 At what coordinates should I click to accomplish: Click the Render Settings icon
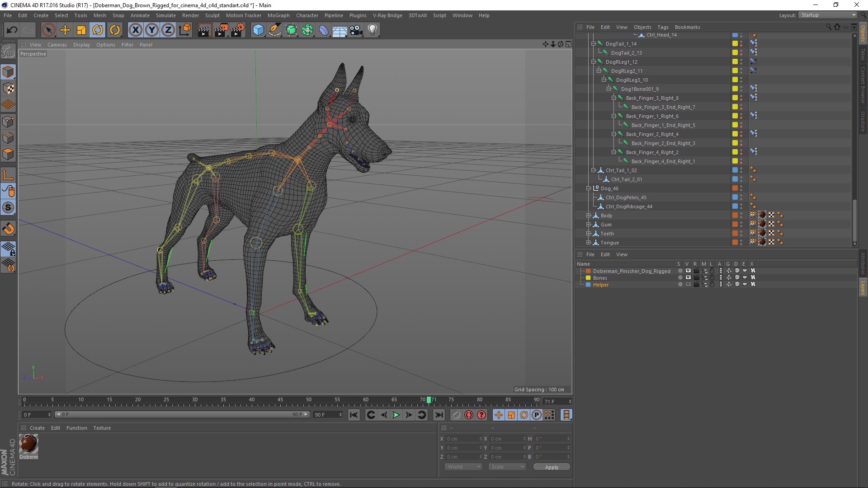coord(237,29)
